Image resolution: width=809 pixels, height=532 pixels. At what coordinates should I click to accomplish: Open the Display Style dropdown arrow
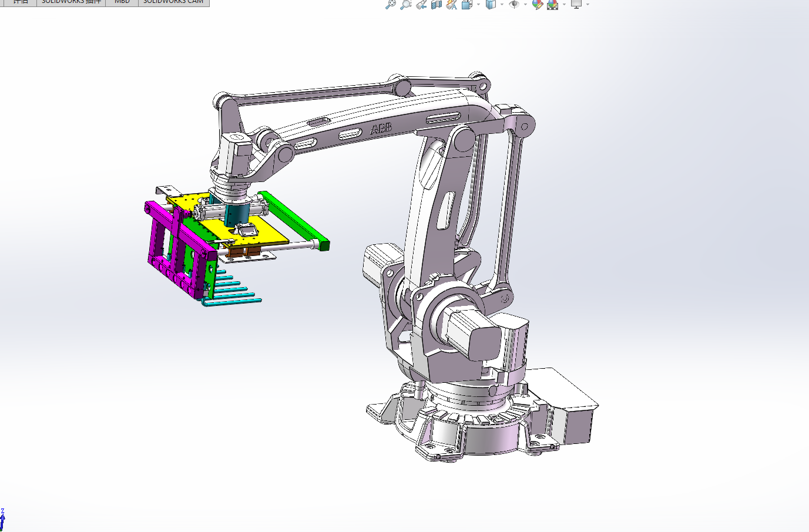coord(502,5)
